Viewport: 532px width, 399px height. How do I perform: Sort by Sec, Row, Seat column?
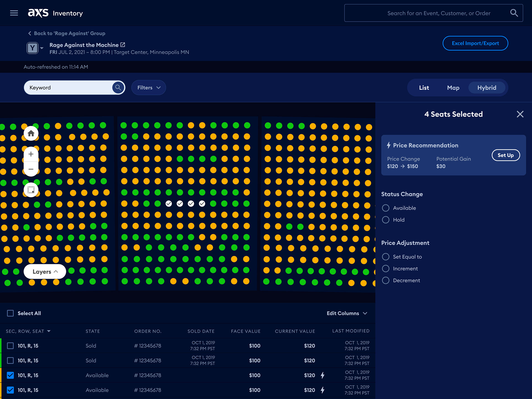[x=28, y=331]
